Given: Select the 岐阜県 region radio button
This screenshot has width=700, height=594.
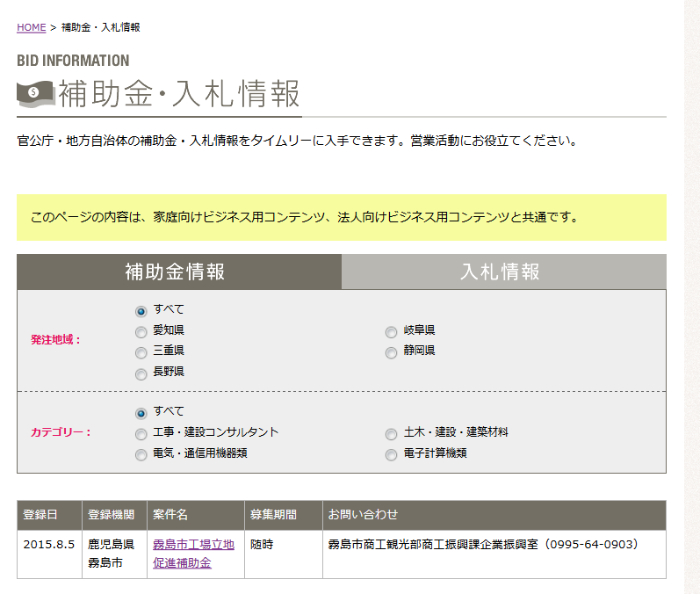Looking at the screenshot, I should [x=391, y=332].
